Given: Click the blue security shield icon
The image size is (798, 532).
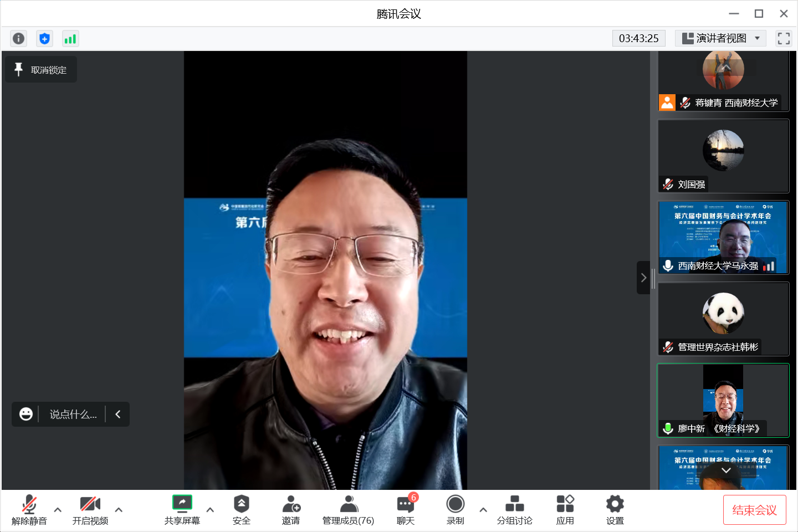Looking at the screenshot, I should coord(44,38).
